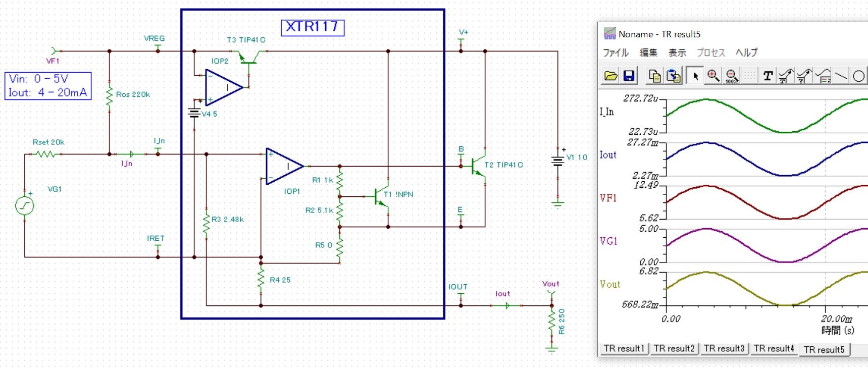Click the zoom in magnifier icon

[x=713, y=76]
